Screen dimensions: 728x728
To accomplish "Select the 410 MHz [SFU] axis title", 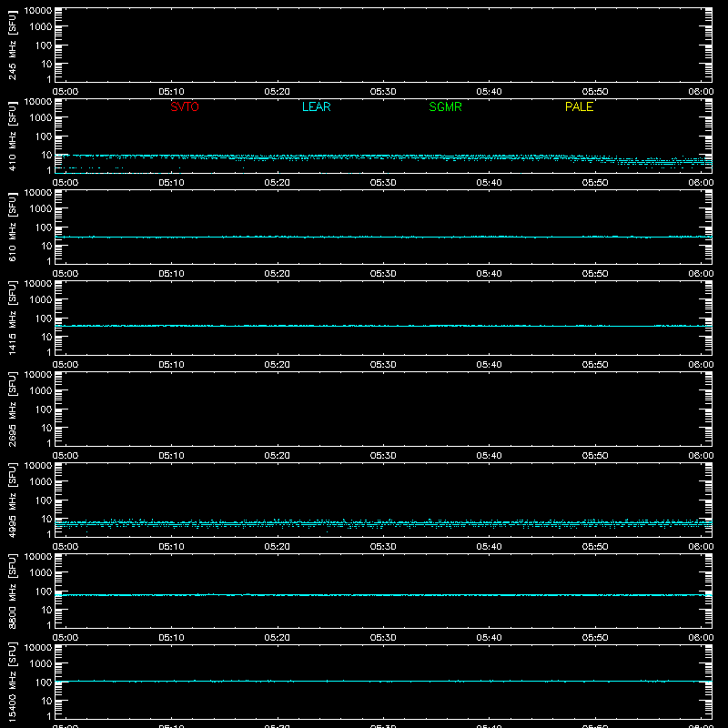I will tap(12, 136).
